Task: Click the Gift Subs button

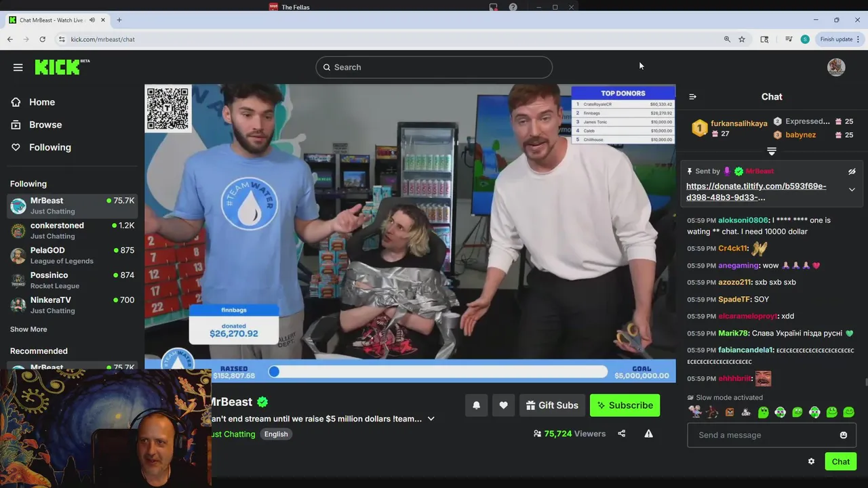Action: tap(552, 405)
